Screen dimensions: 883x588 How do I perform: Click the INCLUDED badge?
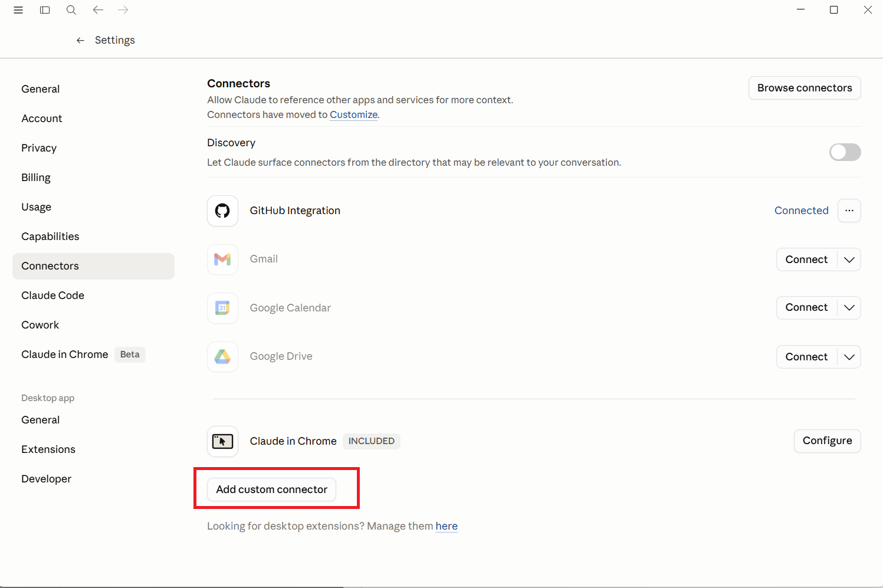(372, 441)
